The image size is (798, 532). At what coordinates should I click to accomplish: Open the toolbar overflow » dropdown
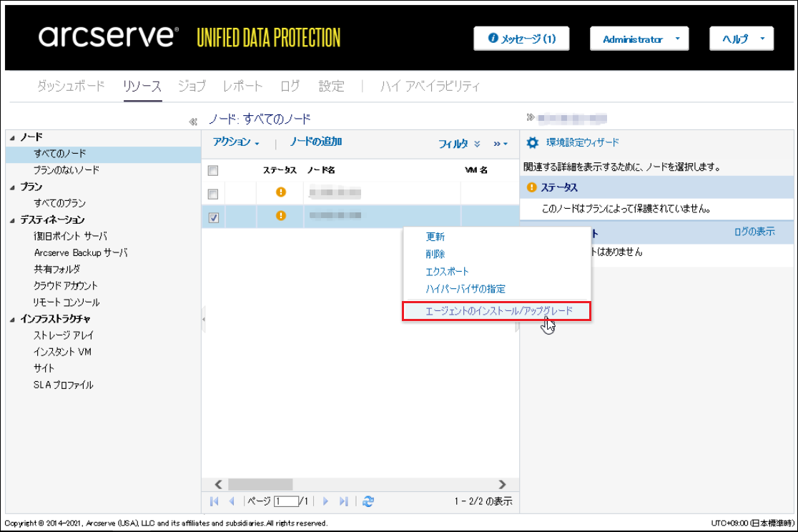click(501, 144)
